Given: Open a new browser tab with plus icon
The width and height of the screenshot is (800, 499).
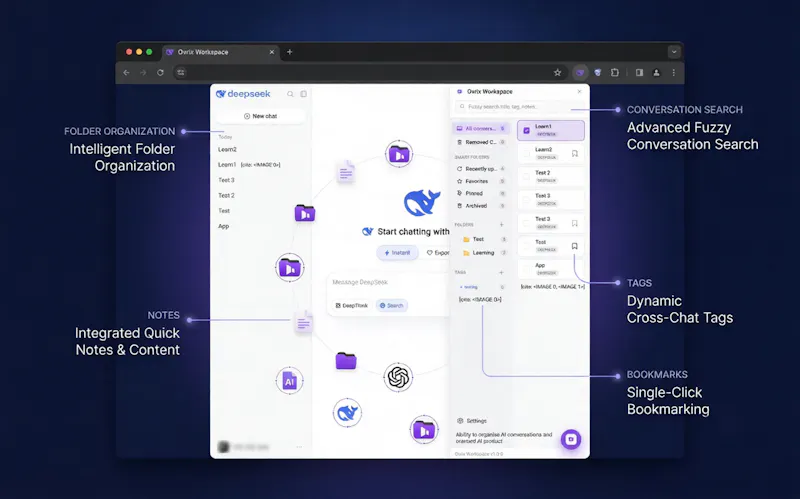Looking at the screenshot, I should coord(289,52).
